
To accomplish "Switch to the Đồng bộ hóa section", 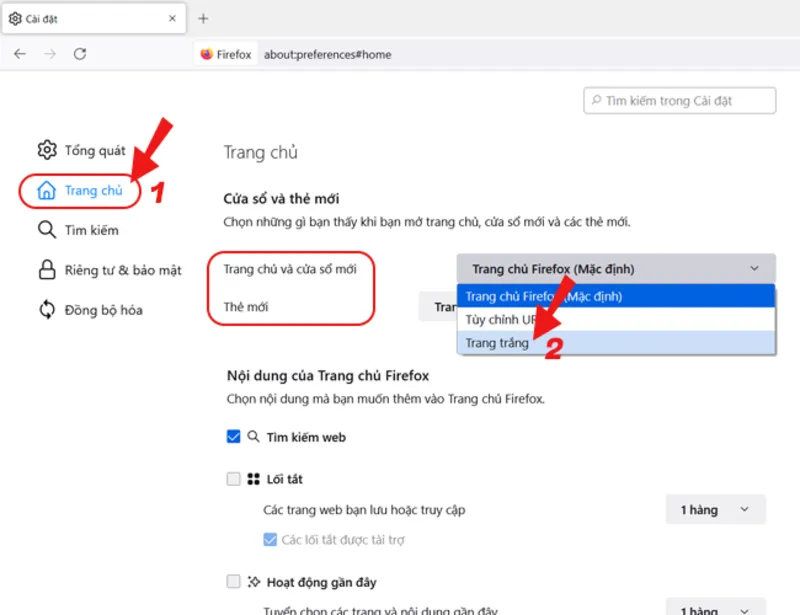I will click(x=90, y=310).
